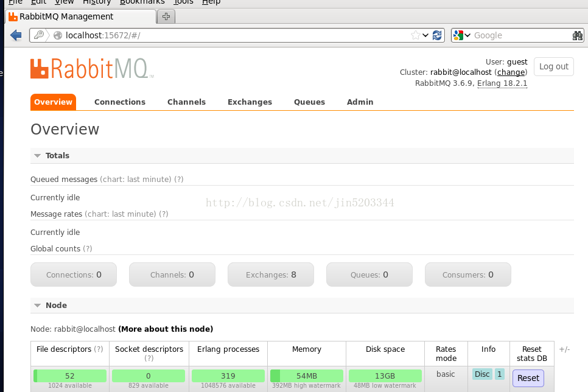Click the Erlang 18.2.1 version text
The width and height of the screenshot is (588, 392).
pyautogui.click(x=502, y=83)
